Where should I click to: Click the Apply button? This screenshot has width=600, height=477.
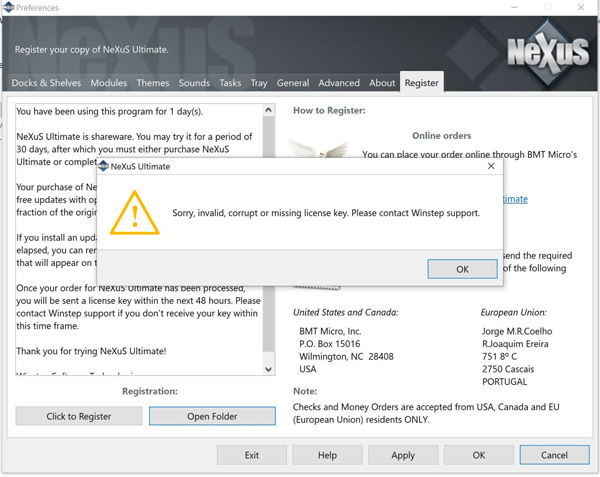(x=403, y=455)
